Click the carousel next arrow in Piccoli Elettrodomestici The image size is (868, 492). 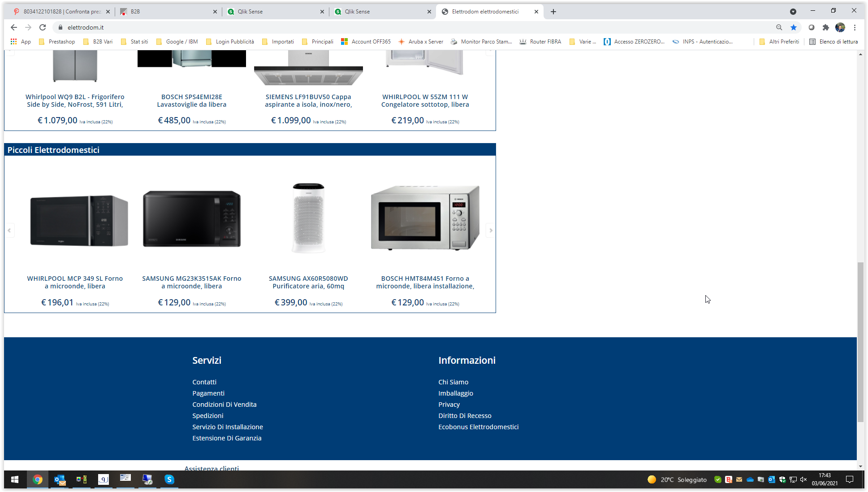[x=491, y=231]
